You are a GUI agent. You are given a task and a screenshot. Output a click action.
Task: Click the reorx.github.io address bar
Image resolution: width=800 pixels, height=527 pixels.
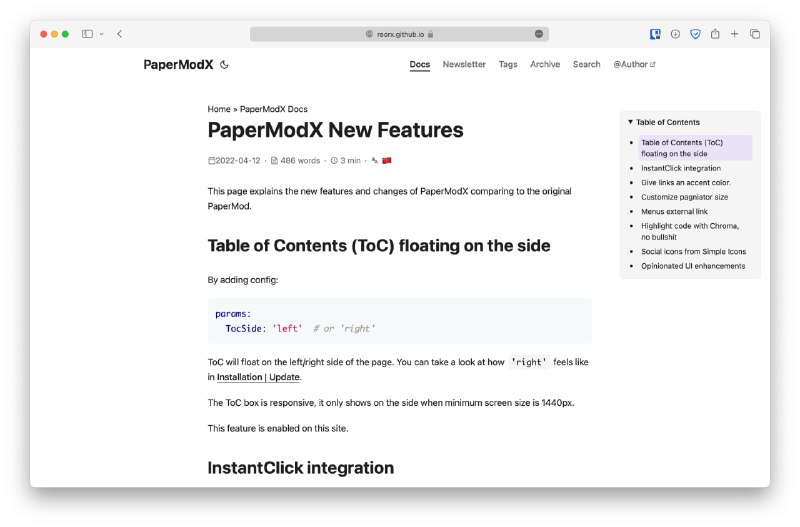pos(399,34)
